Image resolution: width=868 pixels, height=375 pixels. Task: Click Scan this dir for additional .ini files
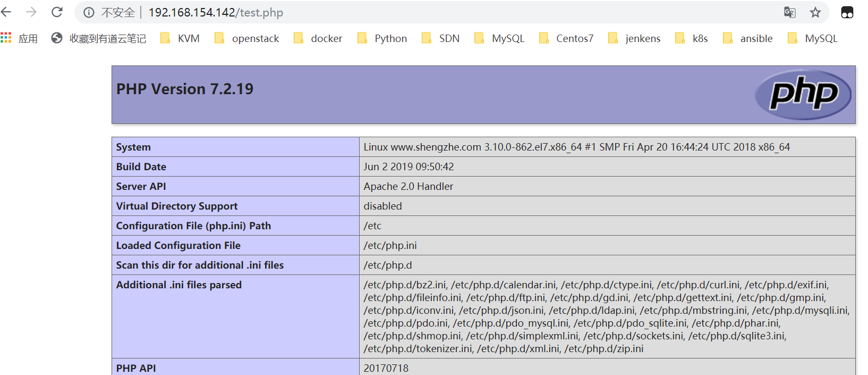point(200,265)
